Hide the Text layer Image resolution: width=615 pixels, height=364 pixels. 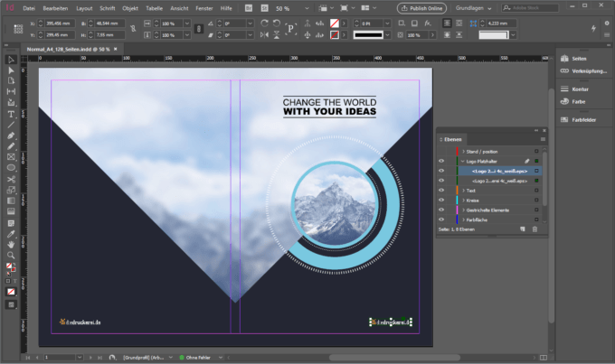(x=441, y=191)
